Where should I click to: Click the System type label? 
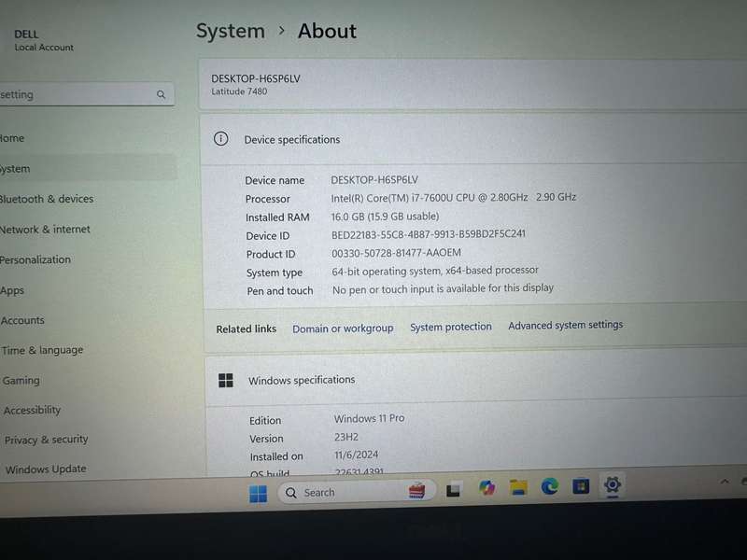[275, 273]
